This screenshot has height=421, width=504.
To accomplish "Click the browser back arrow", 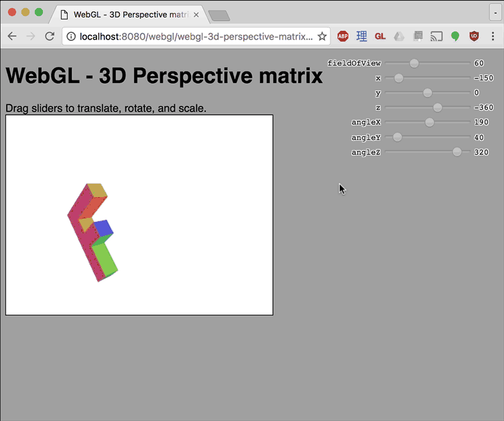I will pos(12,36).
